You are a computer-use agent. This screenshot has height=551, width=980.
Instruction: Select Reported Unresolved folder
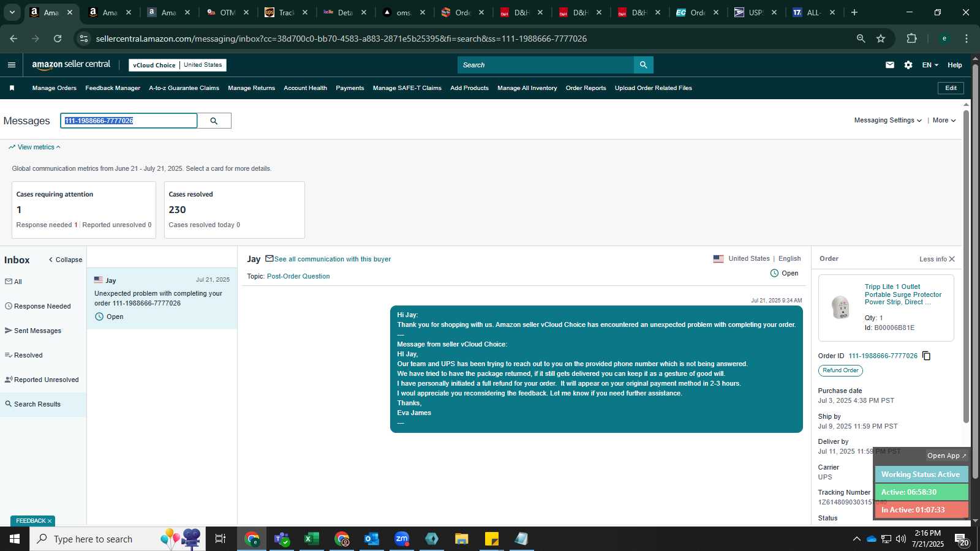click(x=42, y=380)
